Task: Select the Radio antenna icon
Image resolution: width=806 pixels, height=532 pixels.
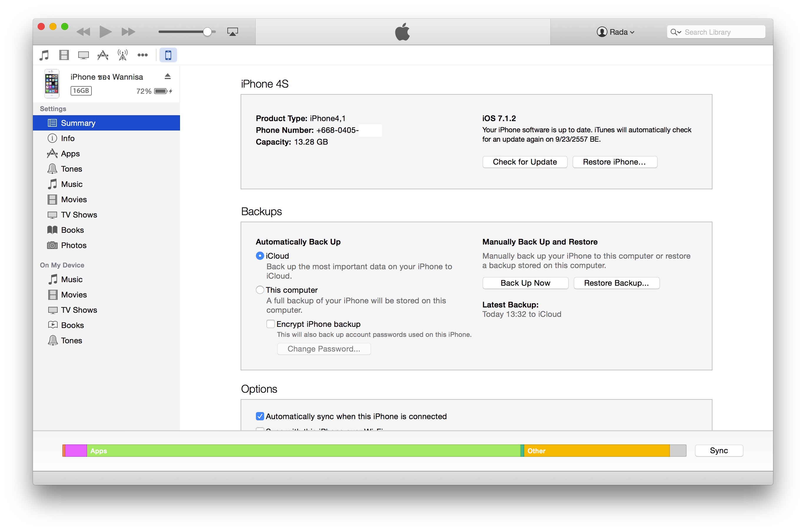Action: pos(122,55)
